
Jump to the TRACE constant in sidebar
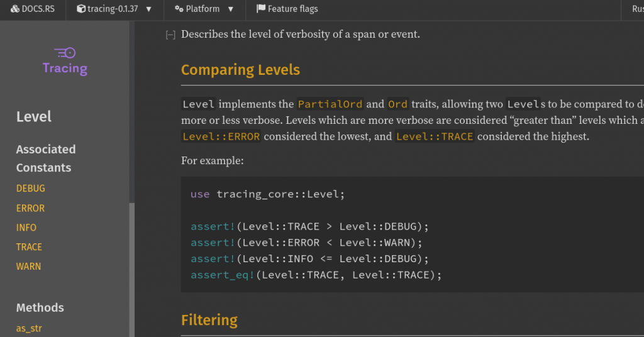pyautogui.click(x=30, y=247)
